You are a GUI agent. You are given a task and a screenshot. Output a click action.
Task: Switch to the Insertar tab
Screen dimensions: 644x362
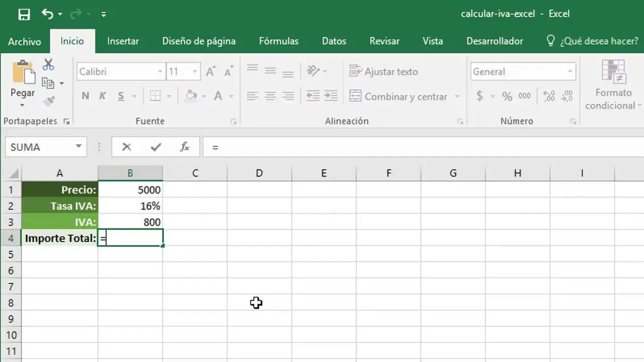123,41
